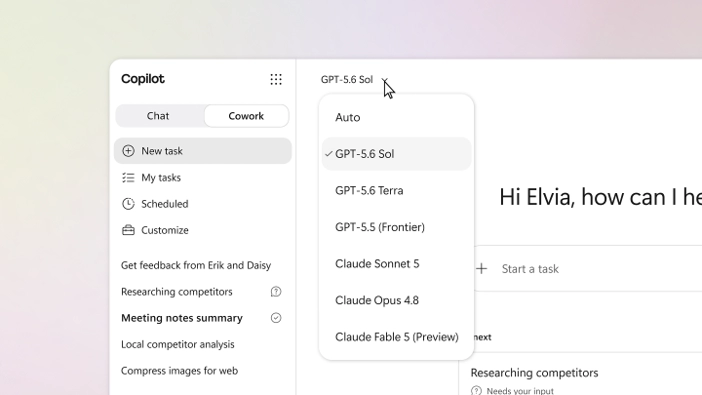The width and height of the screenshot is (702, 395).
Task: Switch to the Cowork tab
Action: click(246, 116)
